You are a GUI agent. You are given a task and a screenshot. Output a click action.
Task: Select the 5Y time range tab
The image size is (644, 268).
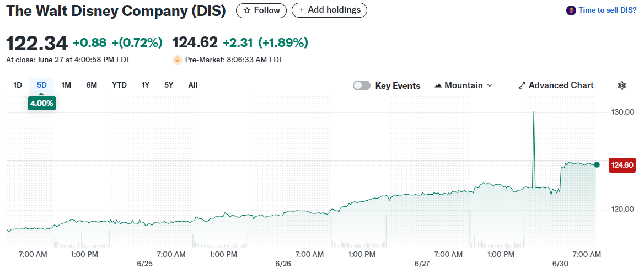(169, 85)
